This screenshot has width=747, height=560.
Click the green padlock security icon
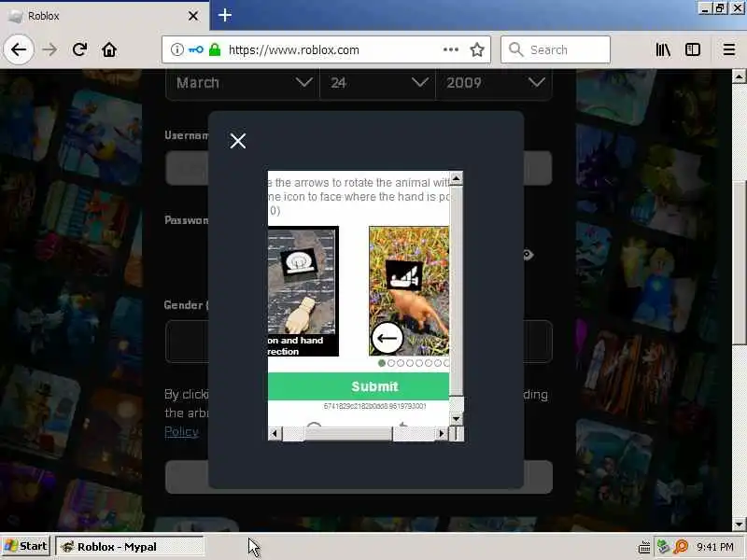(215, 49)
